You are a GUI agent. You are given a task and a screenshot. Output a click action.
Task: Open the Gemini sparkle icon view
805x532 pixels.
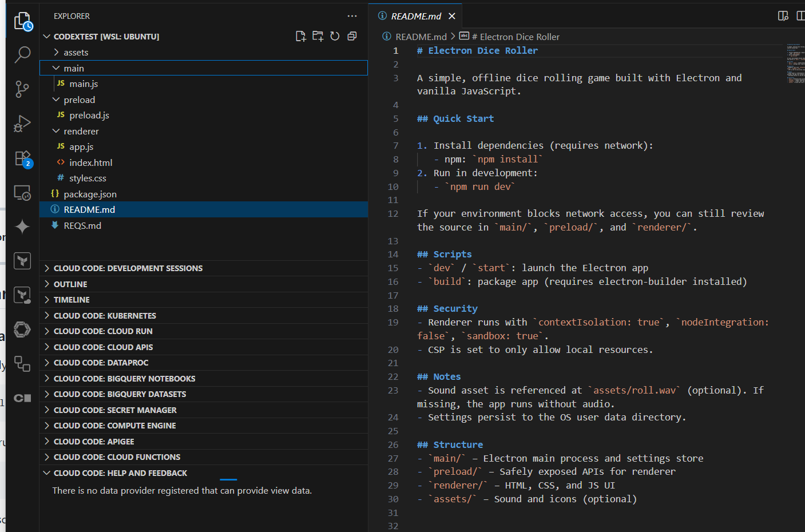(x=22, y=227)
